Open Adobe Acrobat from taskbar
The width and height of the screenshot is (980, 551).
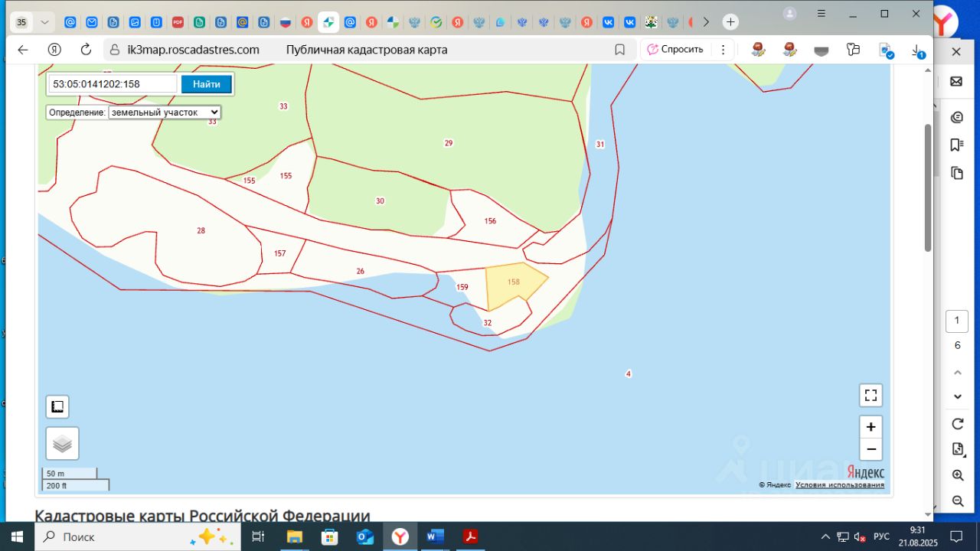click(470, 536)
